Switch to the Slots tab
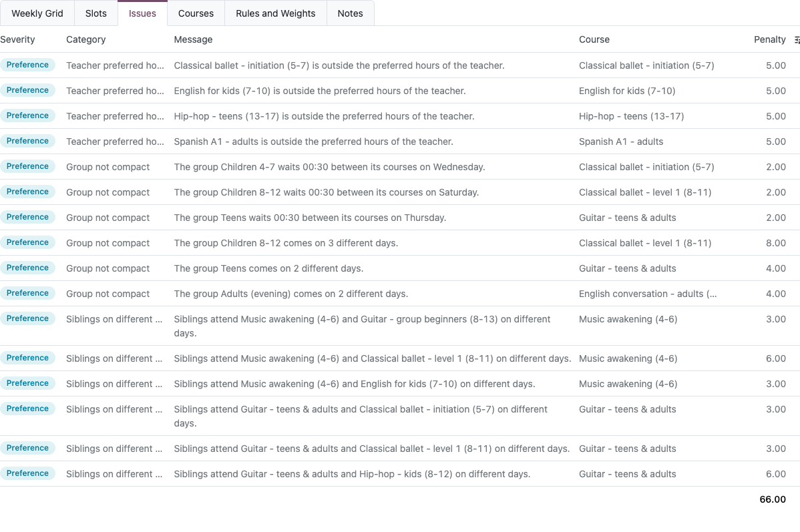 (x=96, y=13)
